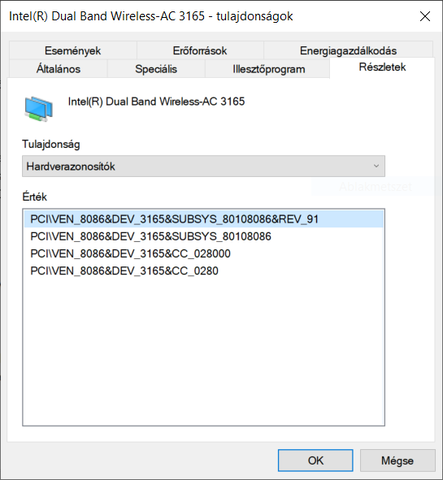
Task: Click the device name text Intel(R) Dual Band Wireless-AC 3165
Action: coord(156,101)
